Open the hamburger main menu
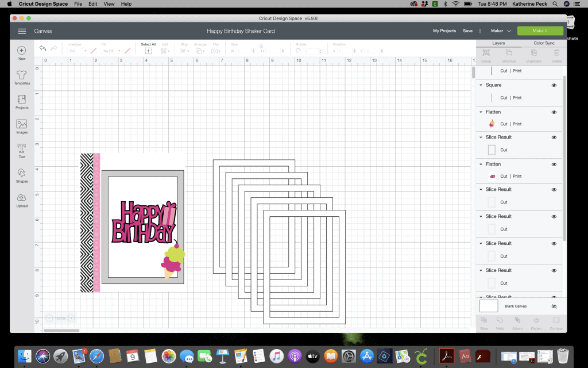The width and height of the screenshot is (588, 368). pyautogui.click(x=22, y=31)
